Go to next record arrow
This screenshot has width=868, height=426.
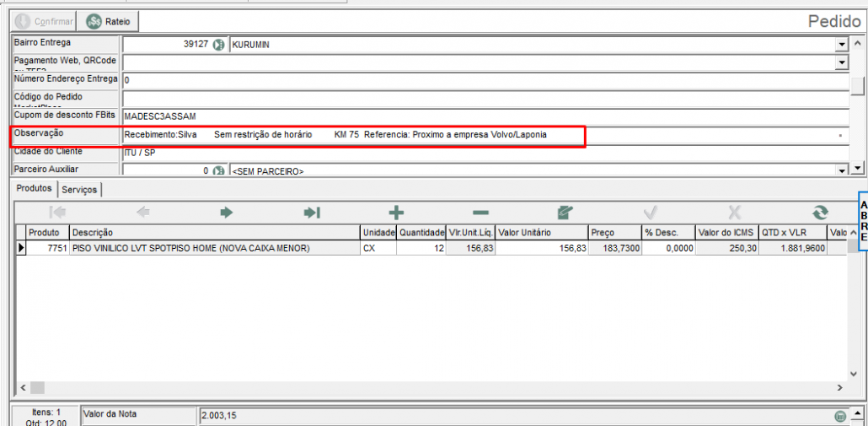(226, 213)
